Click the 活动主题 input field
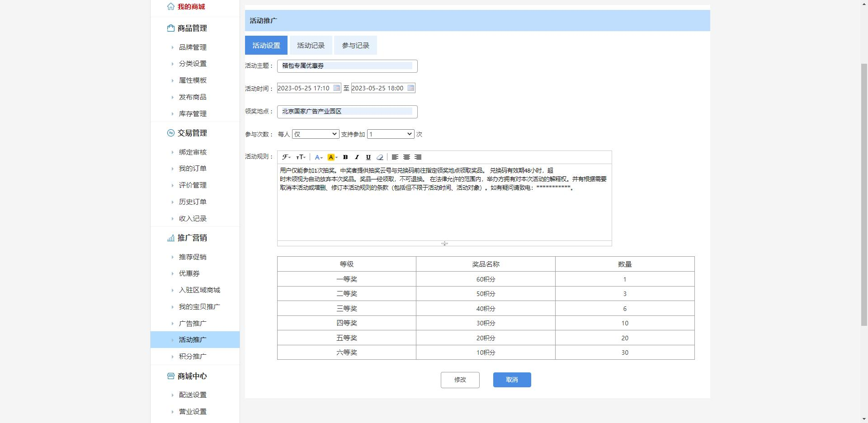This screenshot has height=423, width=868. [347, 66]
